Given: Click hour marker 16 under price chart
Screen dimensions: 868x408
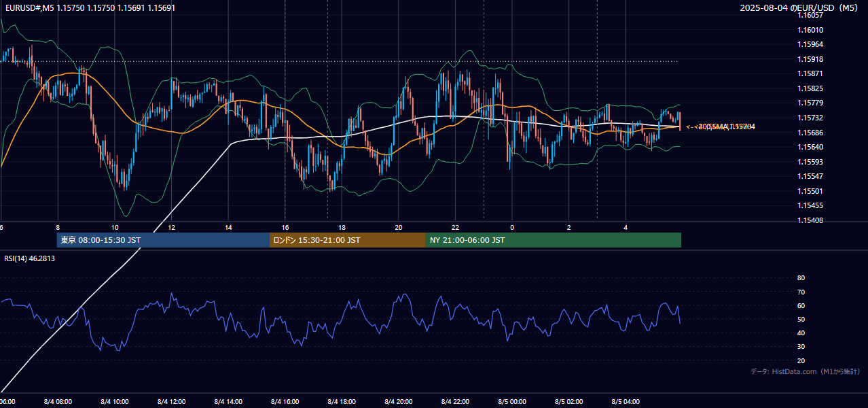Looking at the screenshot, I should pyautogui.click(x=285, y=228).
